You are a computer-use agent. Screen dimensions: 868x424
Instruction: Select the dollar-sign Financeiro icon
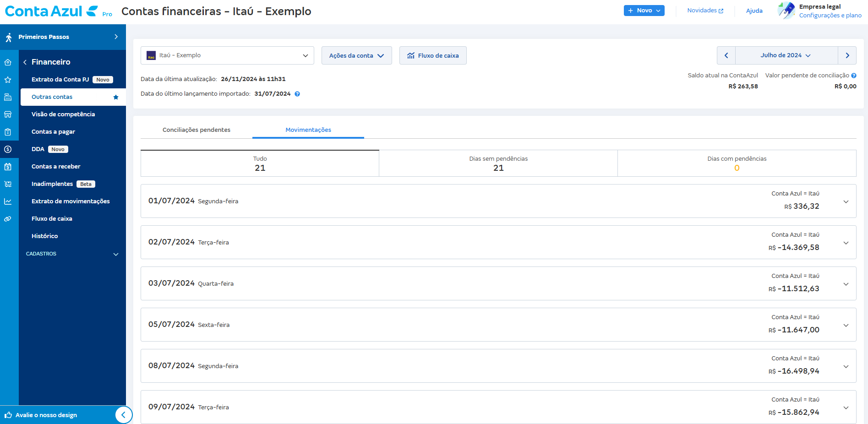point(8,149)
